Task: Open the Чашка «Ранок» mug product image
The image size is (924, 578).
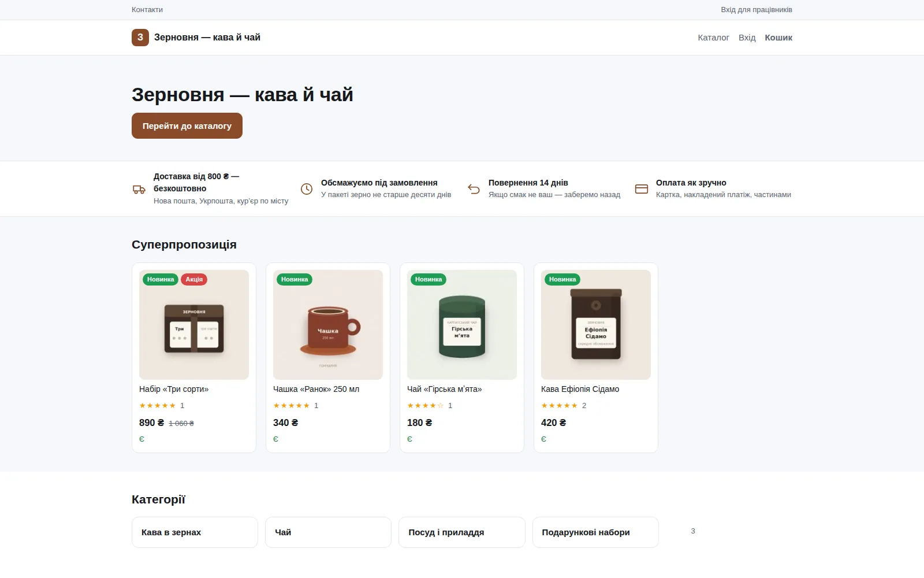Action: point(328,325)
